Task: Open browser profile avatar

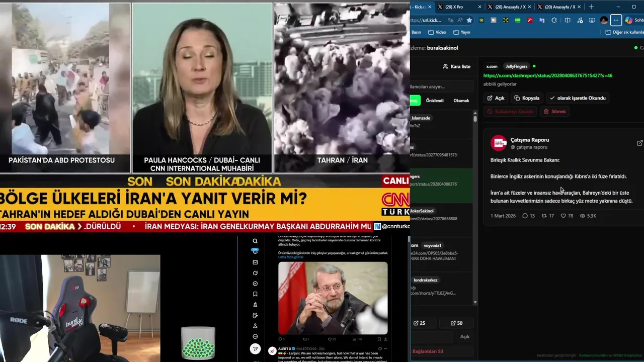Action: [604, 20]
